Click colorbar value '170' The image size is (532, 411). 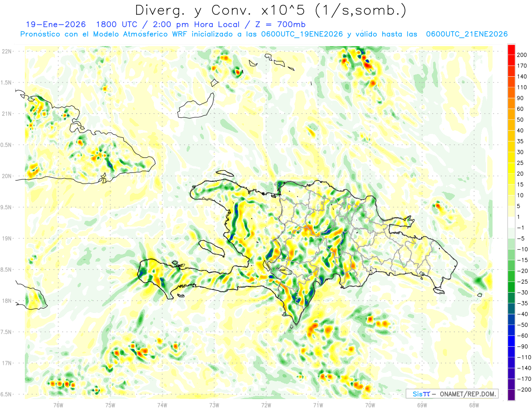tap(522, 66)
